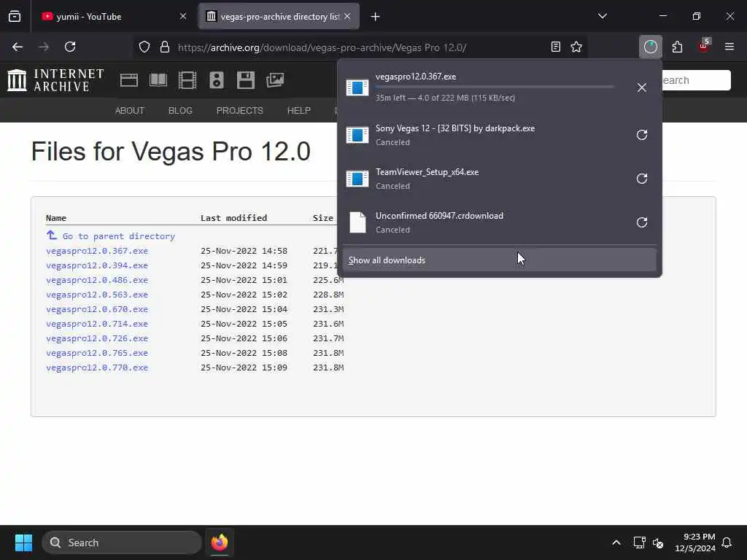
Task: Open the Texts book icon
Action: pos(158,80)
